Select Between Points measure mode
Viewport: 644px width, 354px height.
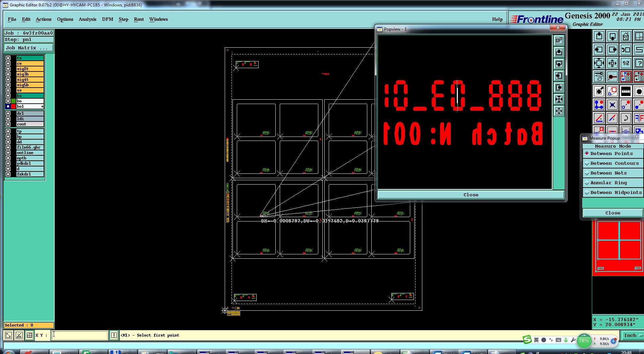pyautogui.click(x=613, y=153)
